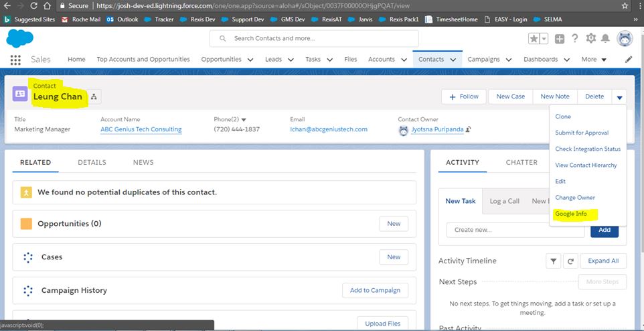Screen dimensions: 644x331
Task: Choose Clone in the actions menu
Action: tap(563, 117)
